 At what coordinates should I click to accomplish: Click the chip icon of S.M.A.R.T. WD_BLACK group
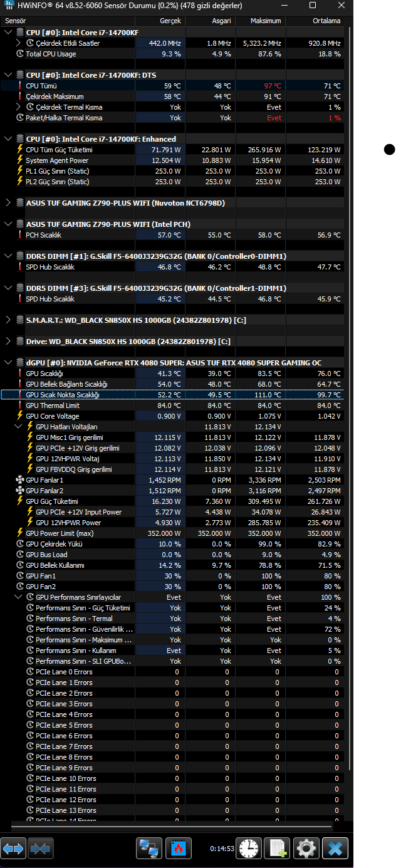[20, 320]
